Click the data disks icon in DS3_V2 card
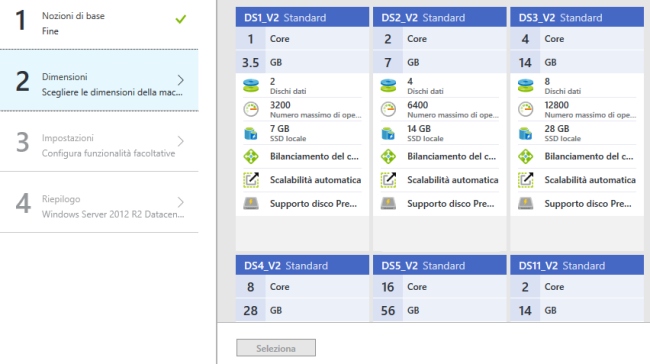 526,85
